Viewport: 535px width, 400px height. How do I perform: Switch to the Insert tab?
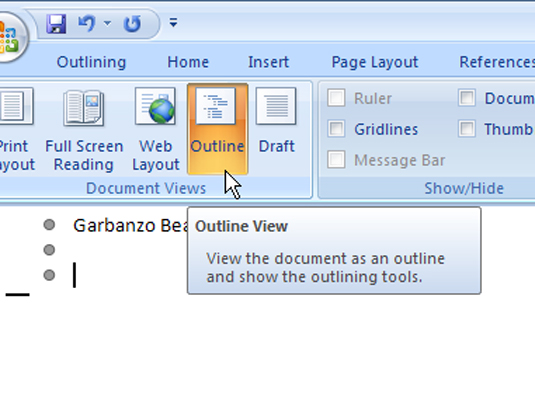tap(269, 62)
